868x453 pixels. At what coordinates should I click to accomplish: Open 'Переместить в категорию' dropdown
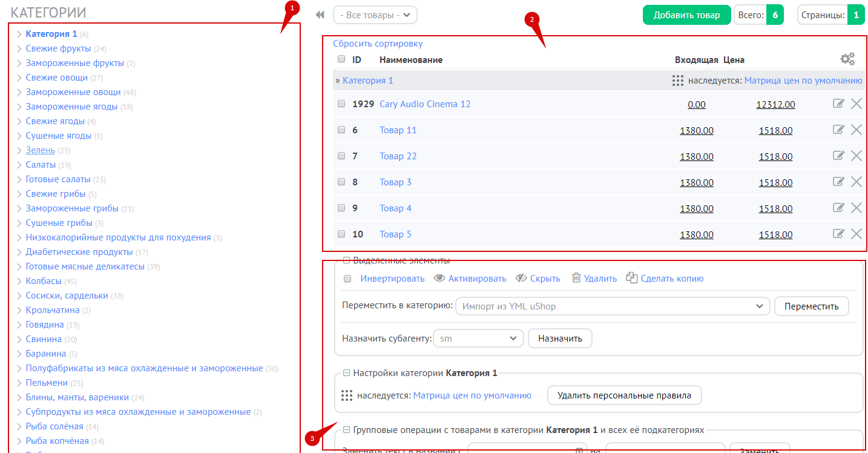point(612,306)
